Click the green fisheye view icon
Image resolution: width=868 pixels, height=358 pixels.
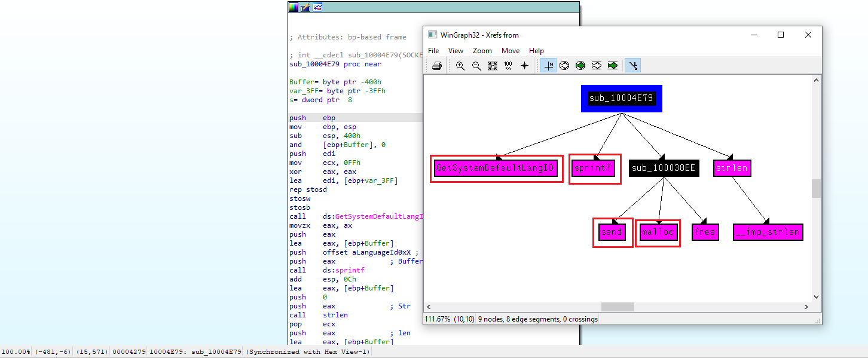pos(580,66)
